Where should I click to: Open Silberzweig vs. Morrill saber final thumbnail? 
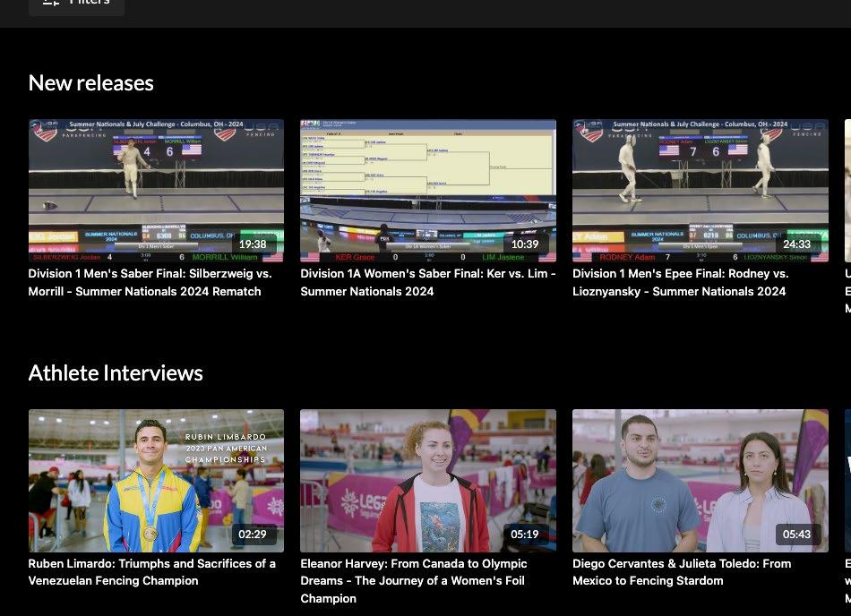pos(156,191)
